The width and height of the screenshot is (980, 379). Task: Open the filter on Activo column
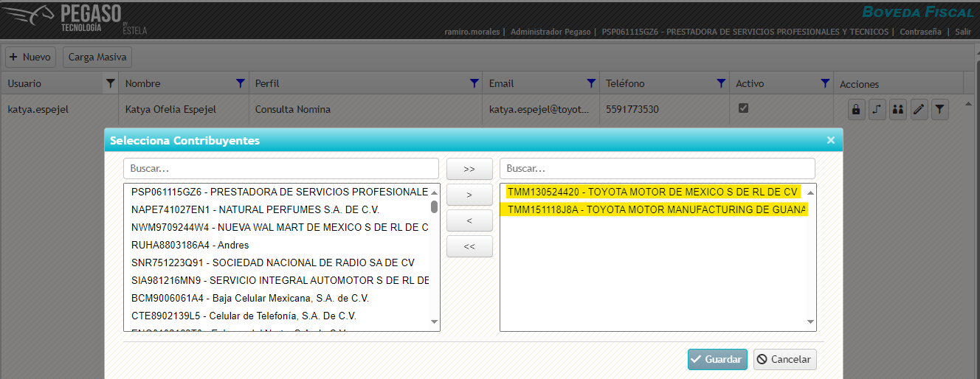(825, 83)
